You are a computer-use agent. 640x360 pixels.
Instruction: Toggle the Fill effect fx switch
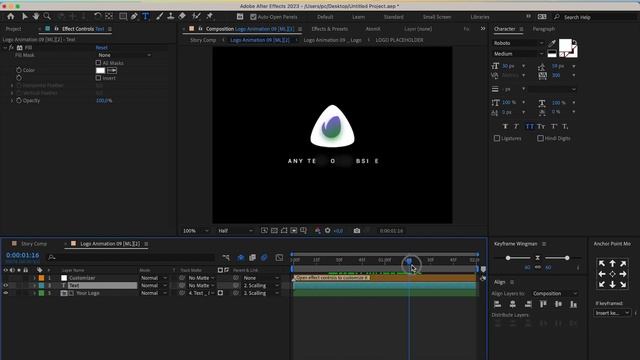tap(11, 48)
